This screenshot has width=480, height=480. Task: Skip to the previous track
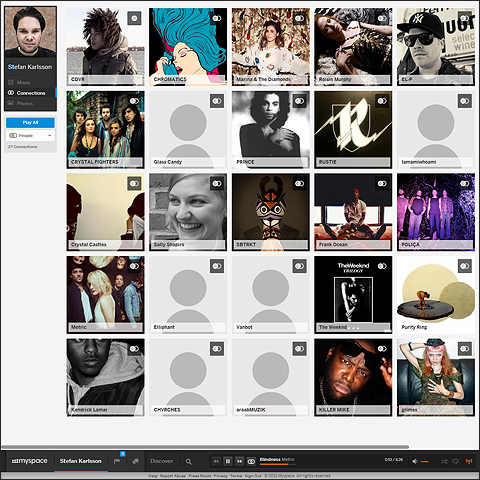[216, 461]
